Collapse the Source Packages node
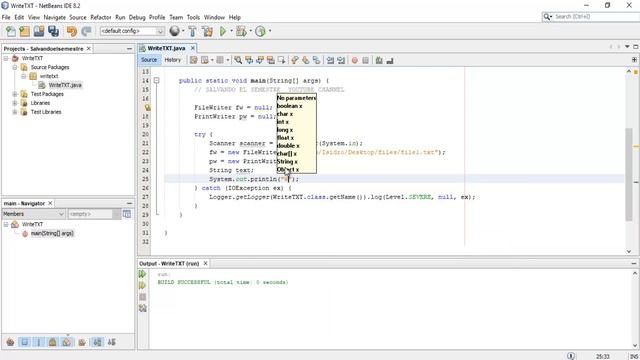Screen dimensions: 640x360 point(15,67)
